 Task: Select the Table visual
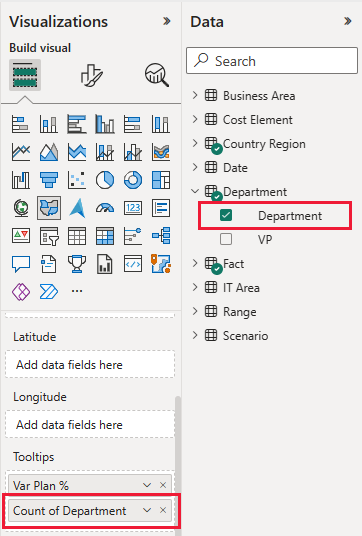77,236
